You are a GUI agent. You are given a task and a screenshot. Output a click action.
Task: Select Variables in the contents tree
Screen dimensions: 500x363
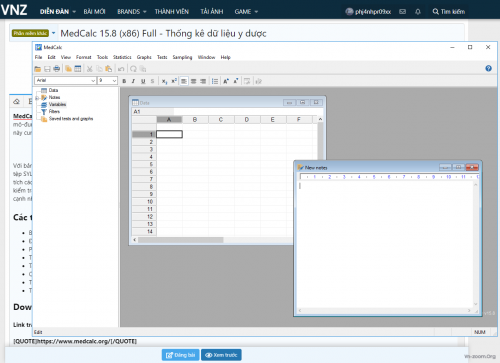click(x=57, y=104)
